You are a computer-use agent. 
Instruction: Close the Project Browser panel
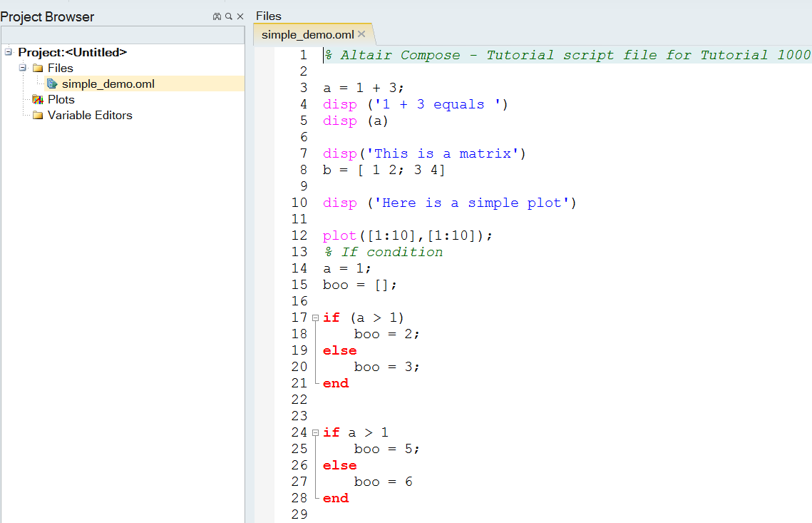click(x=240, y=16)
